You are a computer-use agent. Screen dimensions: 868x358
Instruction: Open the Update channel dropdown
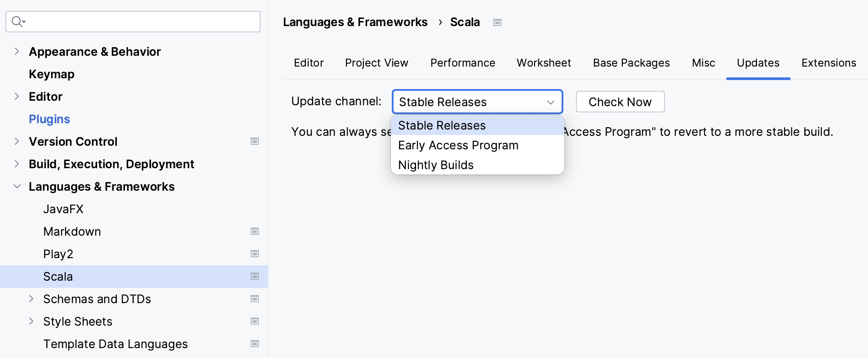tap(477, 102)
